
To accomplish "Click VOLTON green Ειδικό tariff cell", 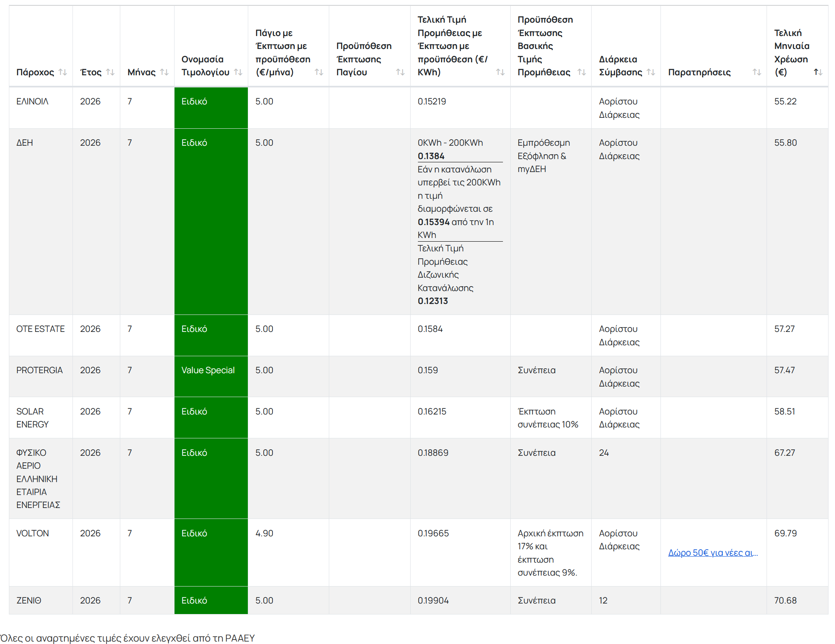I will point(211,553).
